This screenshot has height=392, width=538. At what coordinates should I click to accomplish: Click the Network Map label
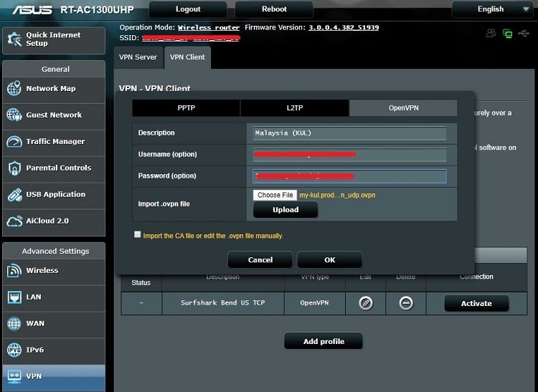[51, 88]
